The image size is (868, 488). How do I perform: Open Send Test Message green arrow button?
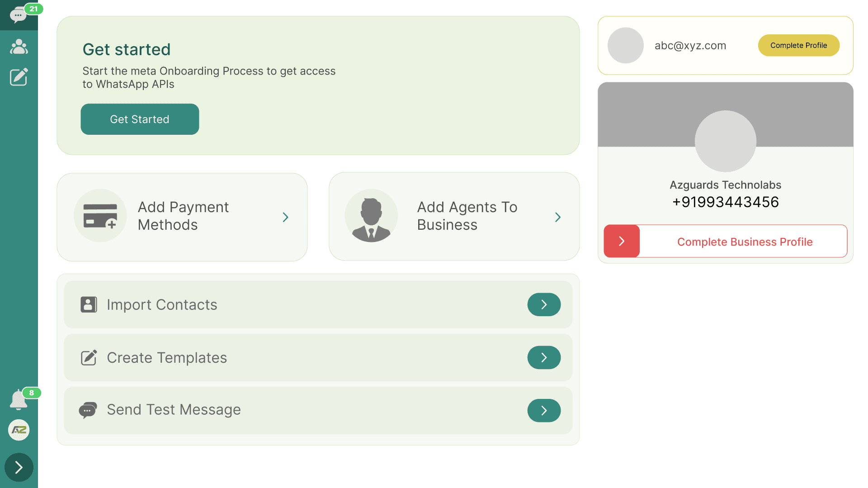(x=544, y=410)
